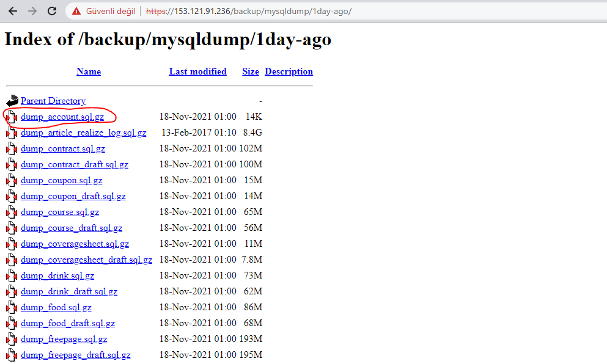This screenshot has height=364, width=607.
Task: Open the dump_freepage.sql.gz link
Action: pos(64,339)
